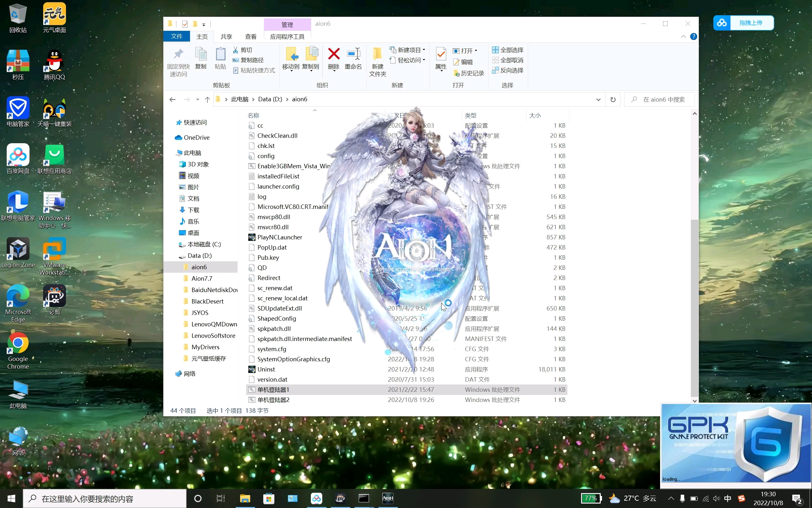Select the Microsoft Edge desktop icon

pyautogui.click(x=18, y=304)
